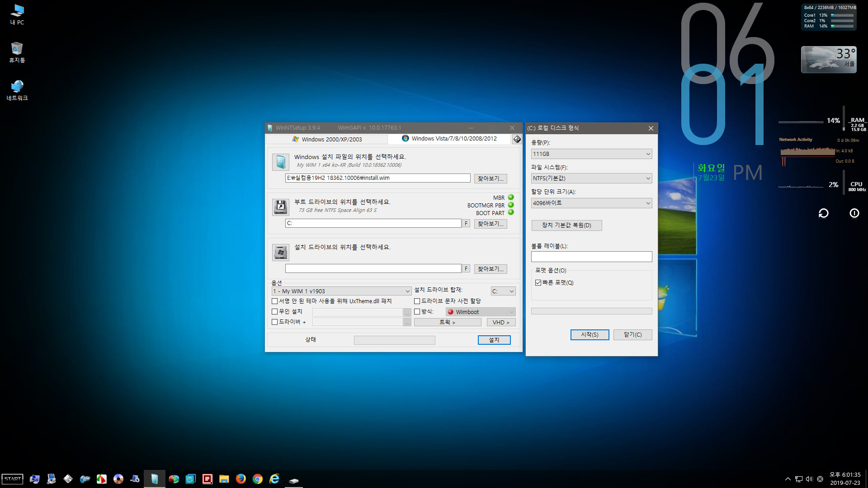Image resolution: width=868 pixels, height=488 pixels.
Task: Open the 용량 111GB dropdown
Action: click(x=591, y=154)
